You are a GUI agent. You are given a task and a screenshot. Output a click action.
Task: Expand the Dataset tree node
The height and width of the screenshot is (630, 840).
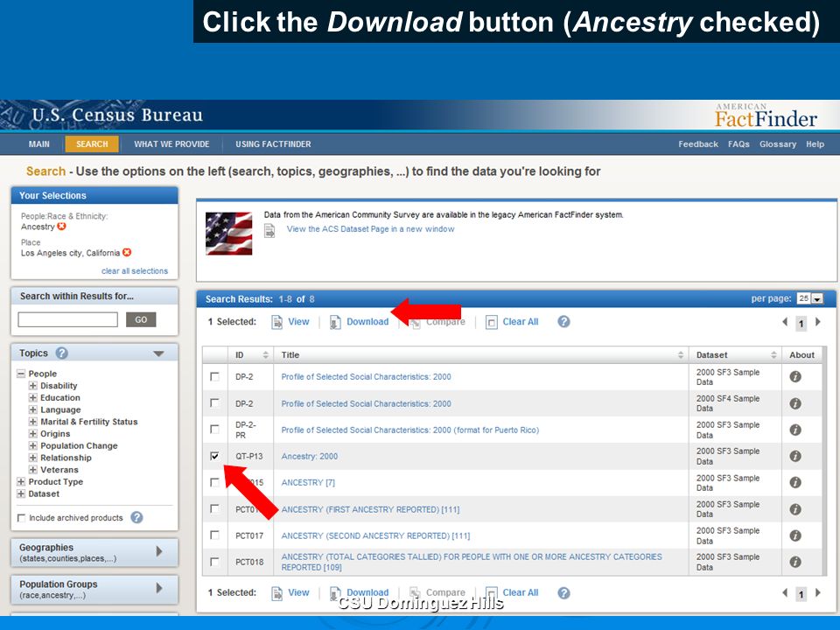click(x=21, y=493)
